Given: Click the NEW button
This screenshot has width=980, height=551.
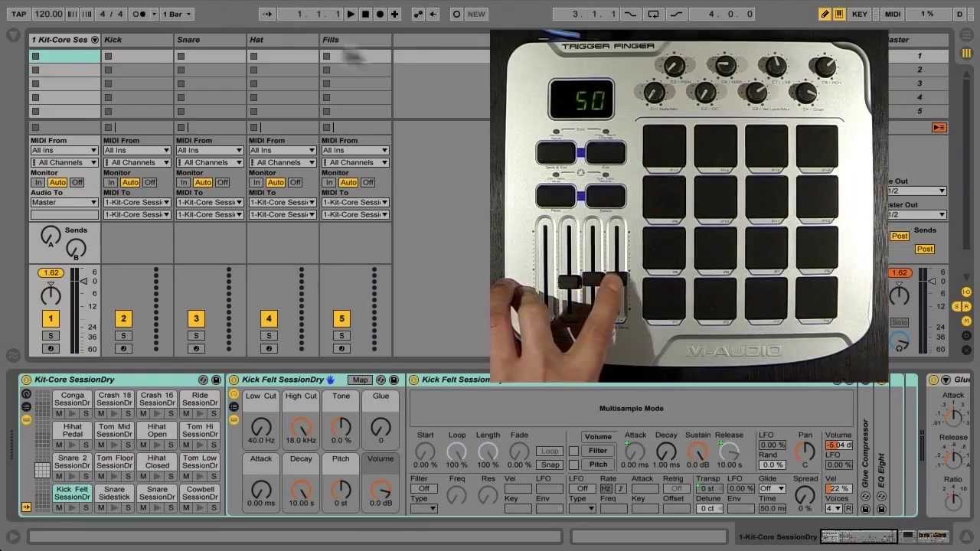Looking at the screenshot, I should pyautogui.click(x=476, y=14).
